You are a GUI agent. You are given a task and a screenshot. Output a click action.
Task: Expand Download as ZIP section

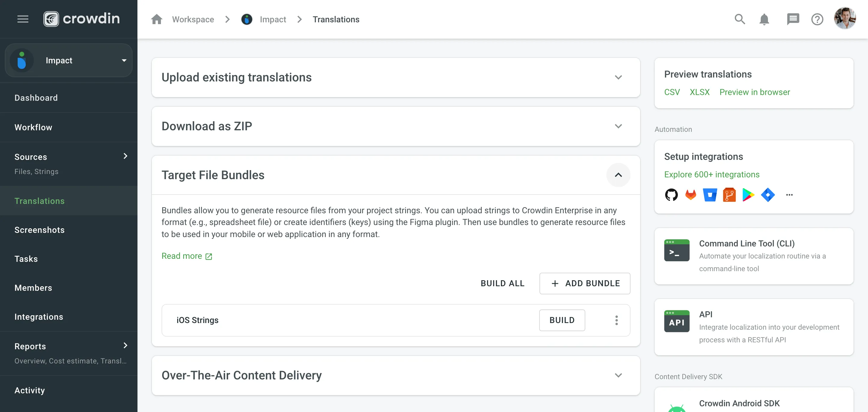tap(618, 126)
